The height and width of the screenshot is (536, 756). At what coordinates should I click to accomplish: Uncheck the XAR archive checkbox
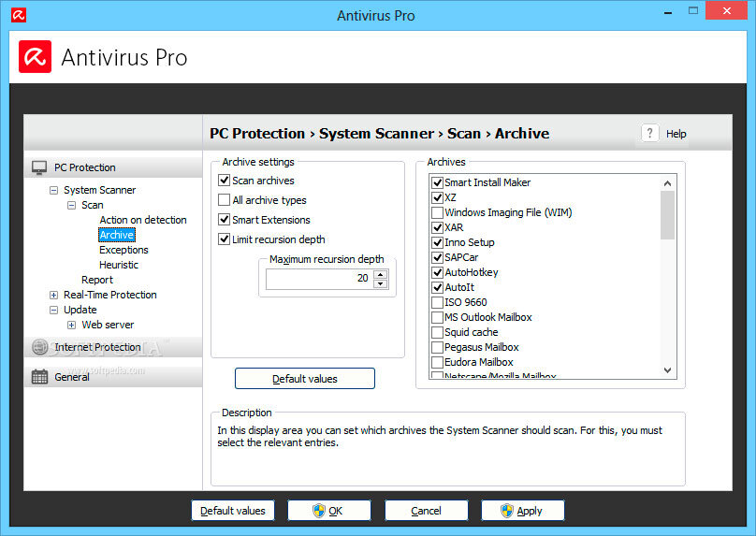pyautogui.click(x=437, y=227)
